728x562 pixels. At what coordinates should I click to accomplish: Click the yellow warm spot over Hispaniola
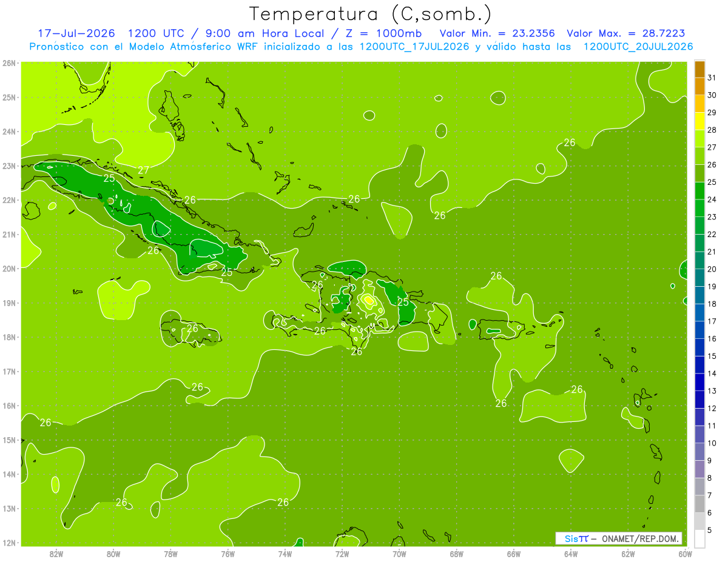(x=369, y=299)
